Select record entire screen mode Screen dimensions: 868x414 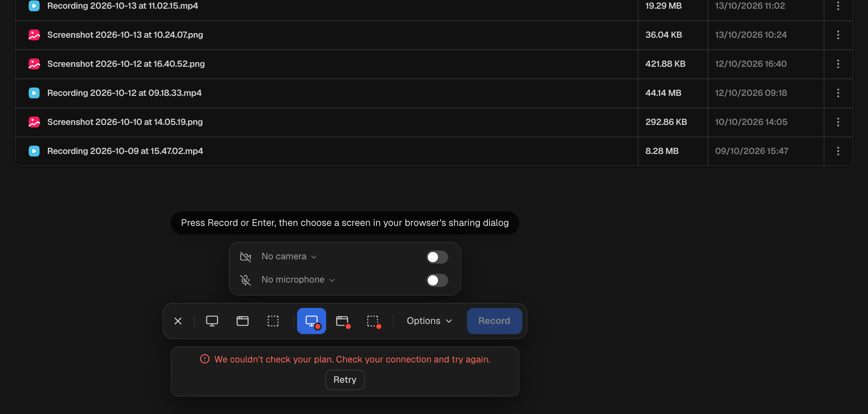click(x=312, y=321)
